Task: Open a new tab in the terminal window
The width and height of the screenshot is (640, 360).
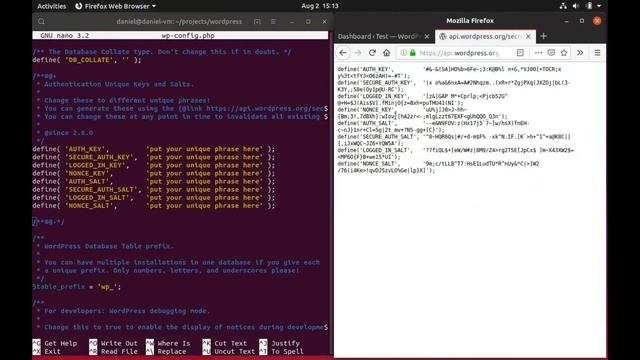Action: tap(257, 22)
